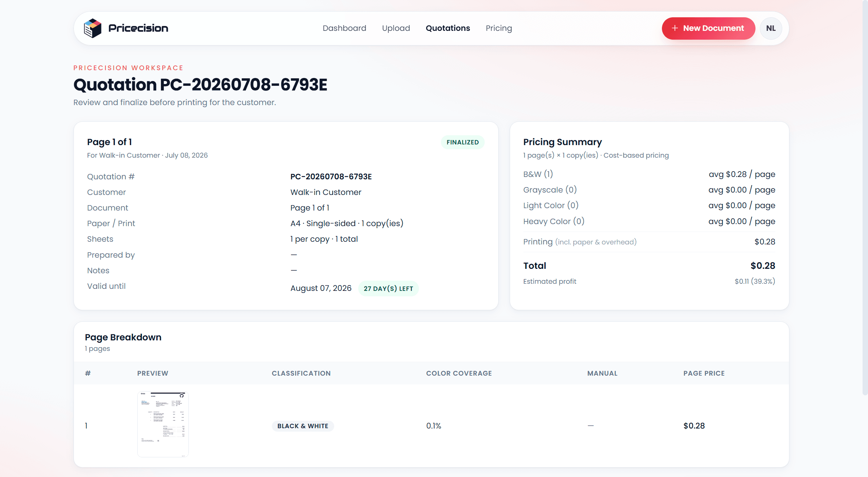The height and width of the screenshot is (477, 868).
Task: Click the August 07, 2026 valid date
Action: [x=321, y=288]
